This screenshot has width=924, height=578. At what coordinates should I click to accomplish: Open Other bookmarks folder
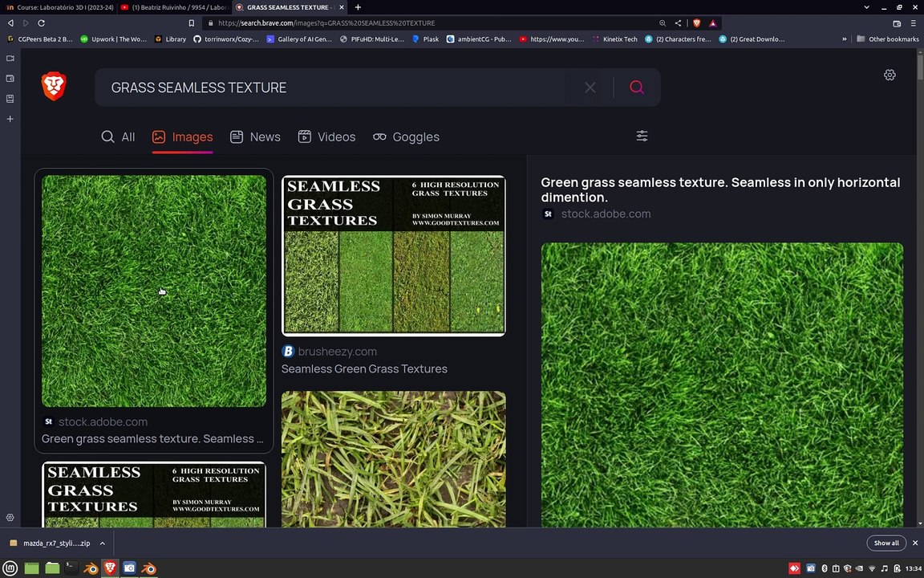coord(887,39)
